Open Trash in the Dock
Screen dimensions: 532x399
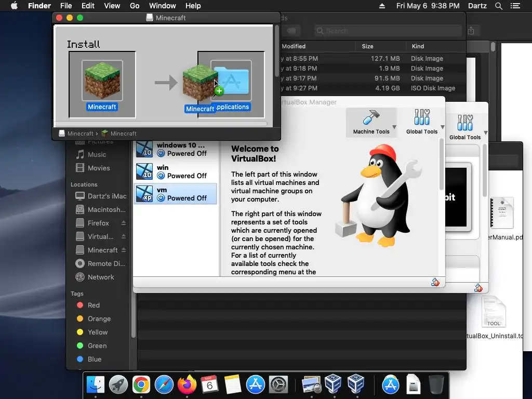coord(436,385)
